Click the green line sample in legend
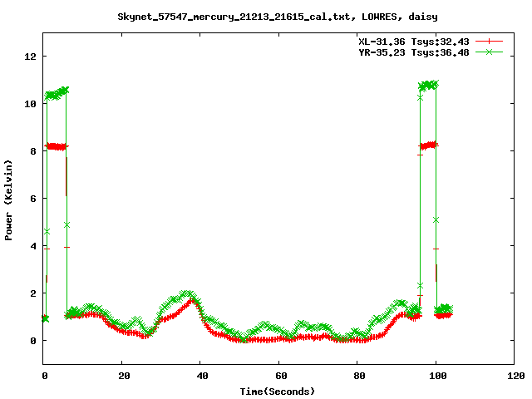Viewport: 532px width, 399px height. coord(490,52)
